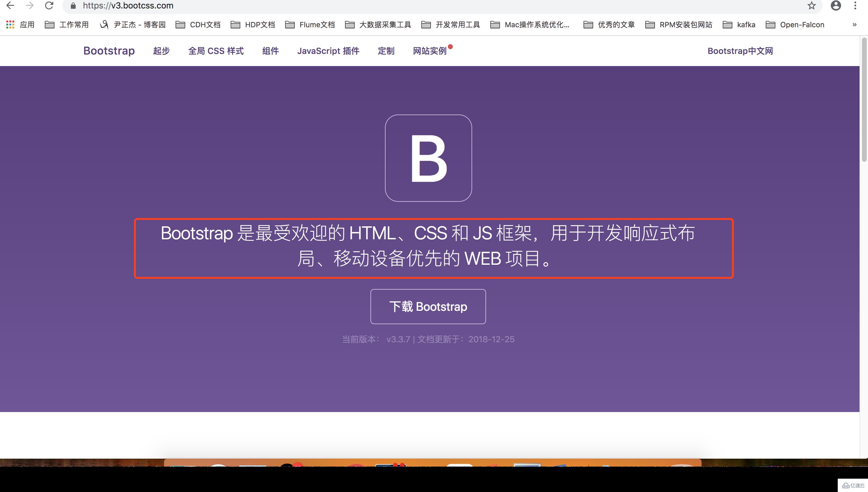
Task: Click the browser forward arrow
Action: pos(30,5)
